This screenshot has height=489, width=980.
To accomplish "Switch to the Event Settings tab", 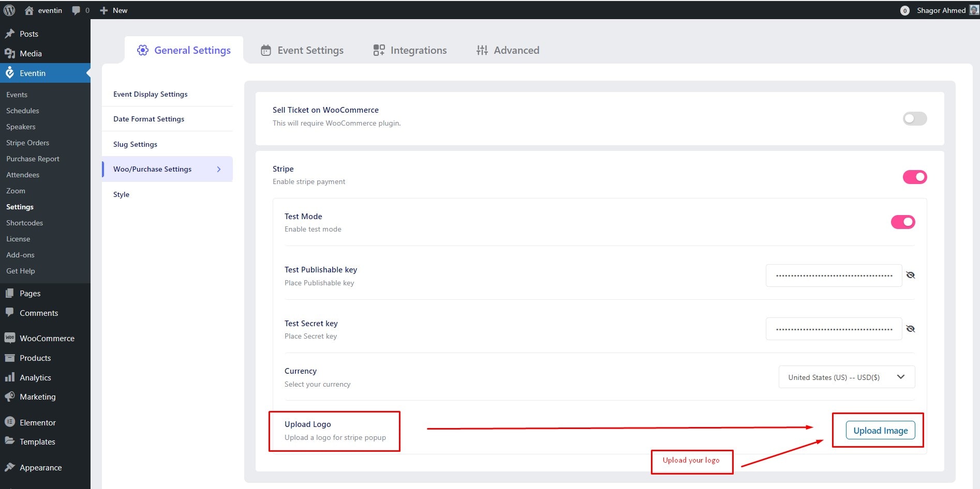I will [302, 50].
